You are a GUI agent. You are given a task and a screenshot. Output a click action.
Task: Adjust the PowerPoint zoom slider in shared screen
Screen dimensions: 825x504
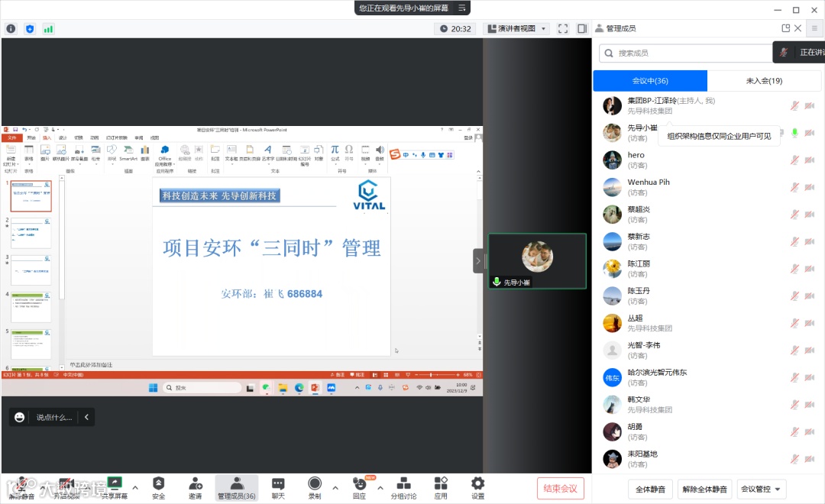click(431, 375)
